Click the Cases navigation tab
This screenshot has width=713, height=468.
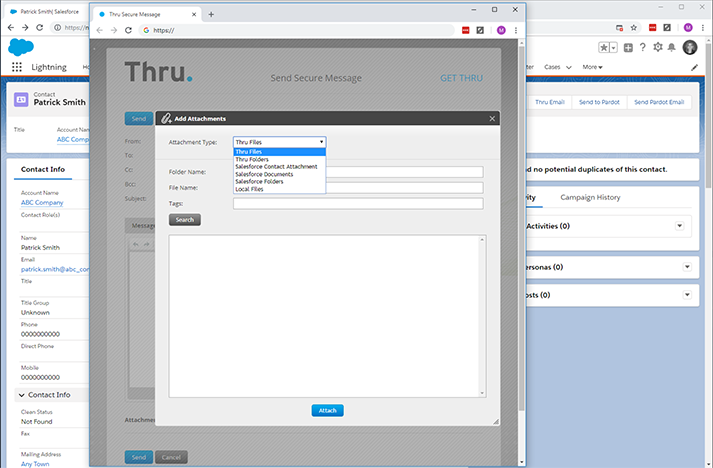(x=552, y=67)
